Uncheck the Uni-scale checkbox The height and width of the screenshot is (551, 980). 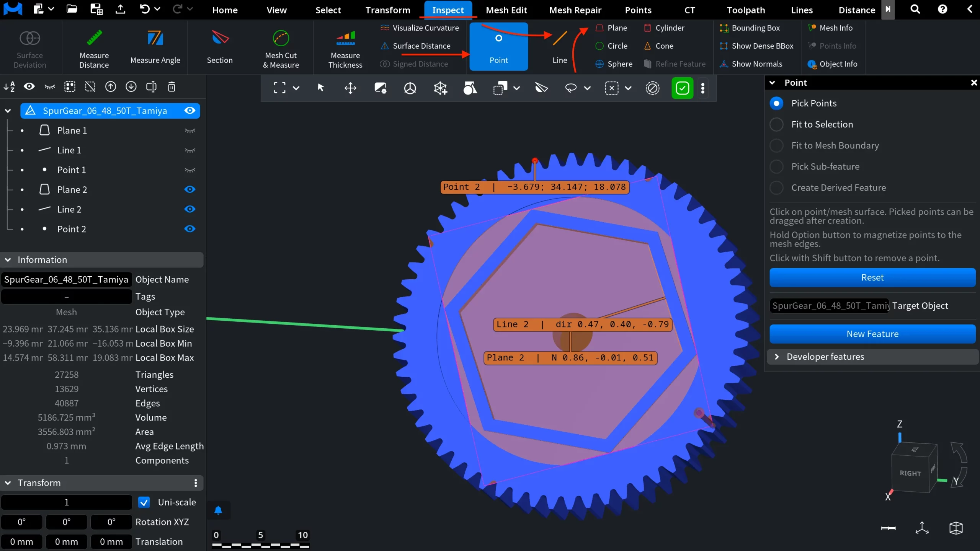click(144, 502)
